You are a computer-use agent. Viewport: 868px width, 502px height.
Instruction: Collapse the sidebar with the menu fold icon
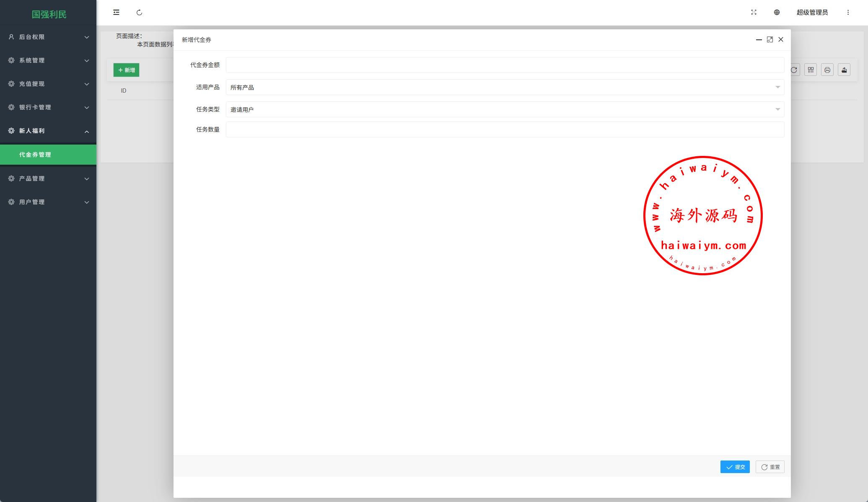click(116, 13)
